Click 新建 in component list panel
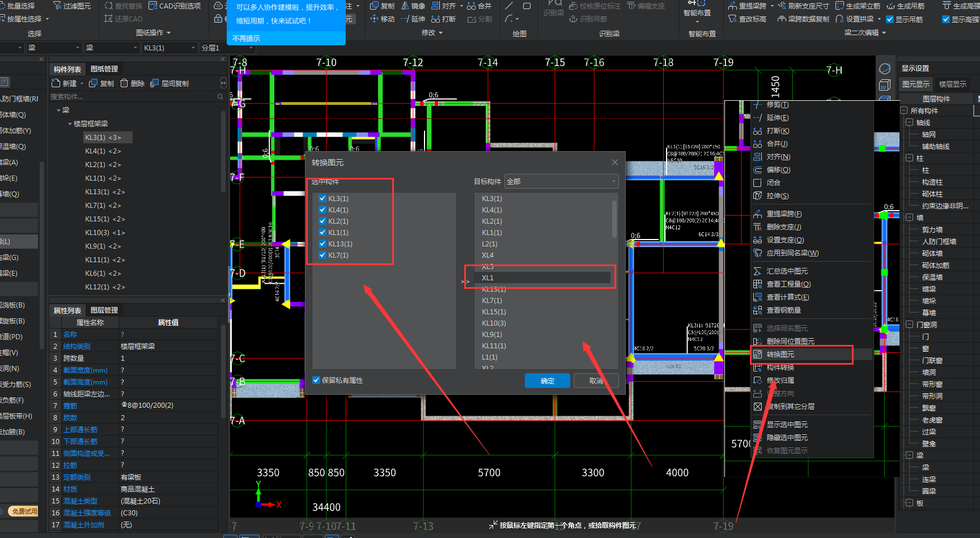Image resolution: width=980 pixels, height=538 pixels. click(65, 83)
